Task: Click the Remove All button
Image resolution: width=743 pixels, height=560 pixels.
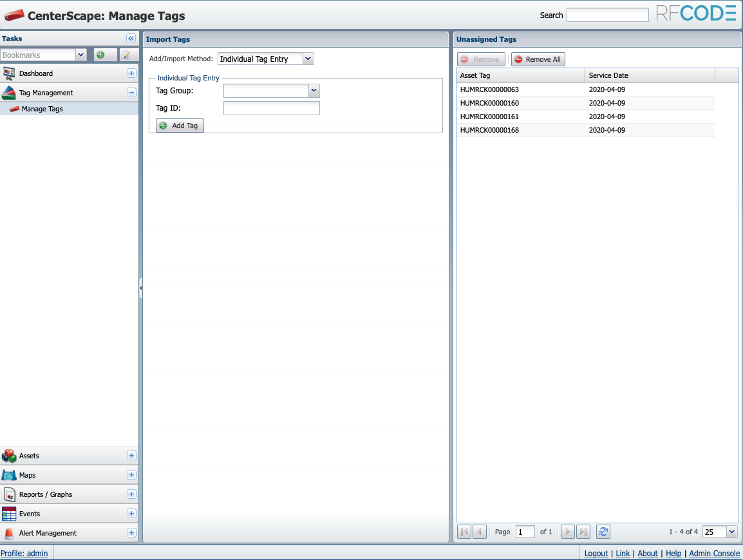Action: [x=538, y=59]
